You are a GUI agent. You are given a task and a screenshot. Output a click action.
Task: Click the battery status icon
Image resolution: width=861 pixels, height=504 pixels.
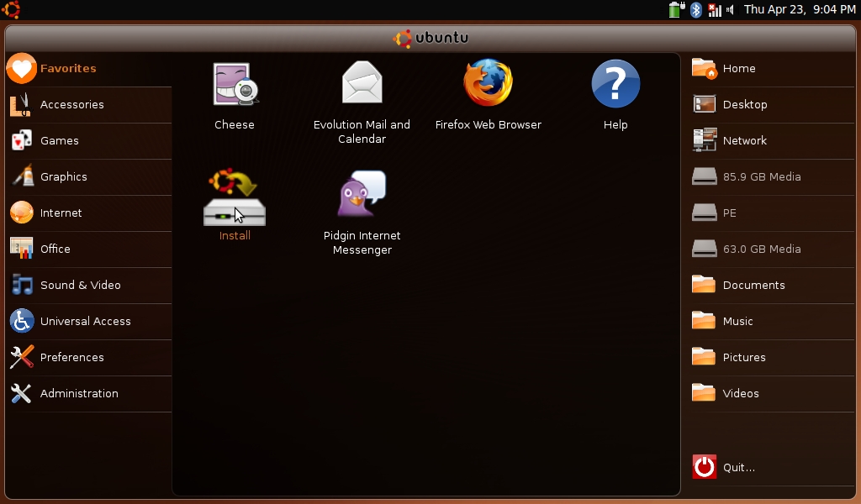pos(675,10)
